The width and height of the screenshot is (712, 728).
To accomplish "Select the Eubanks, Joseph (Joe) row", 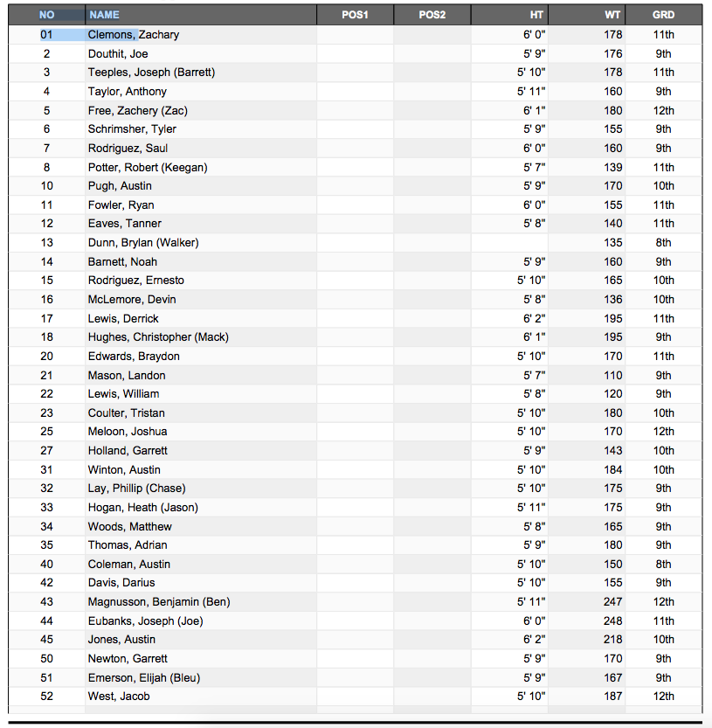I will tap(355, 621).
